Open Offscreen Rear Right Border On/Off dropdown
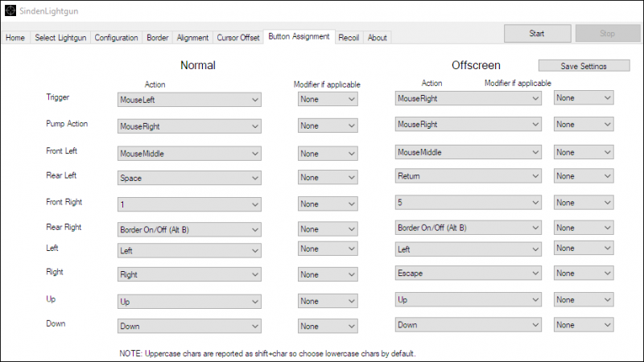Screen dimensions: 644x362 point(469,228)
